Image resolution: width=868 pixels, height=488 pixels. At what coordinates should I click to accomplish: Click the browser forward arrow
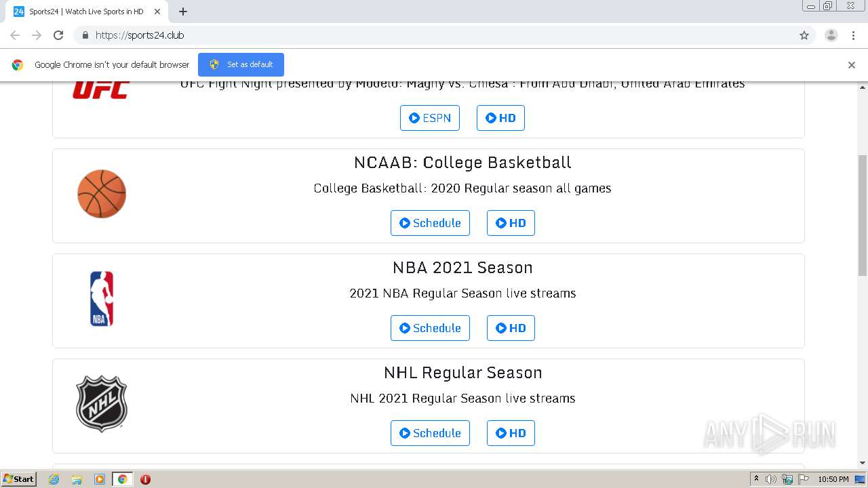pyautogui.click(x=37, y=35)
